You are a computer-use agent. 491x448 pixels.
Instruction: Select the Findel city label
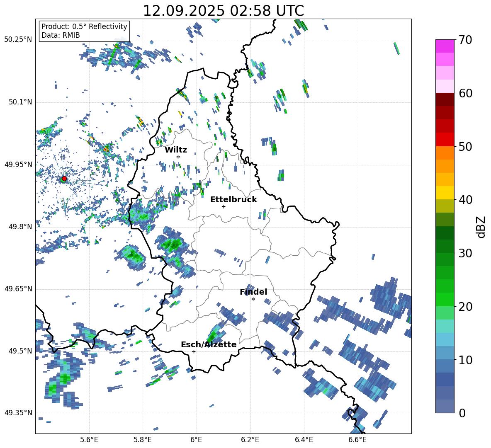click(x=253, y=292)
